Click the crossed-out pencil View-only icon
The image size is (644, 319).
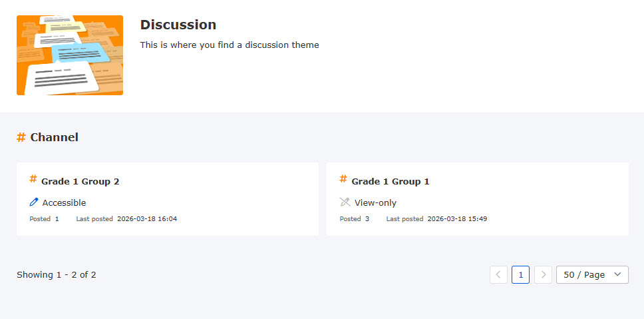[345, 202]
